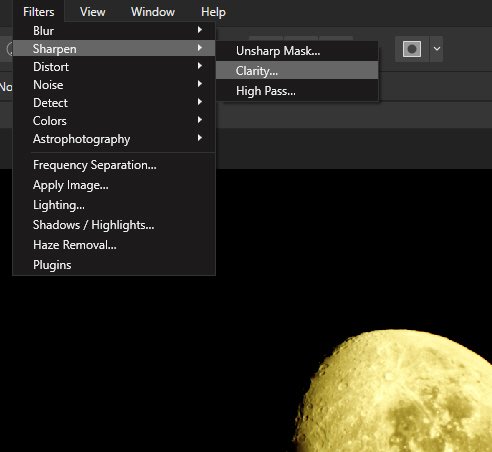Expand the Noise submenu

tap(114, 85)
